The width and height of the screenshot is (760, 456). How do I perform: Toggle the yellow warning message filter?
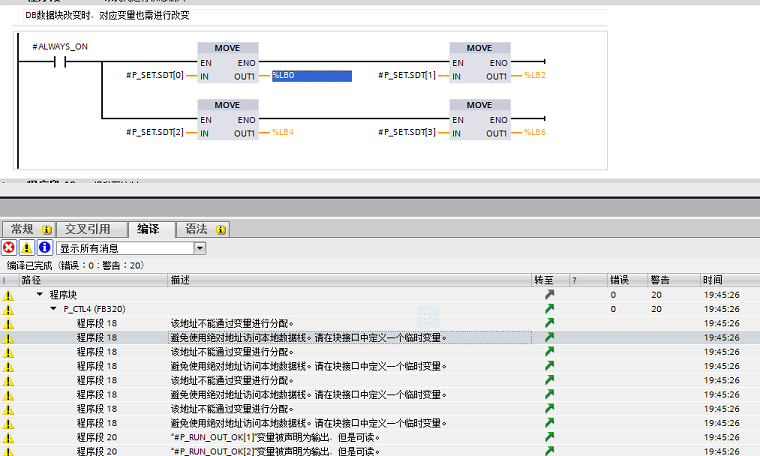point(27,248)
